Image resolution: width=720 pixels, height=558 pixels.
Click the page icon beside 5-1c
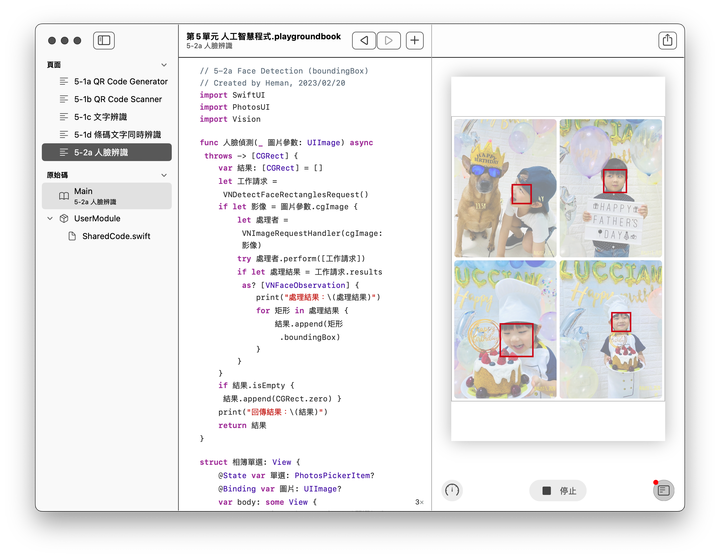[64, 117]
